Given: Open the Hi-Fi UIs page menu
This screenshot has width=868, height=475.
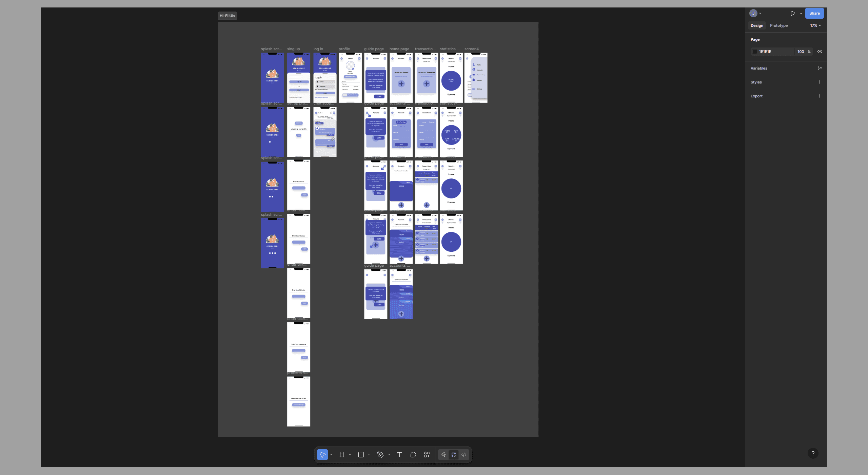Looking at the screenshot, I should [227, 15].
